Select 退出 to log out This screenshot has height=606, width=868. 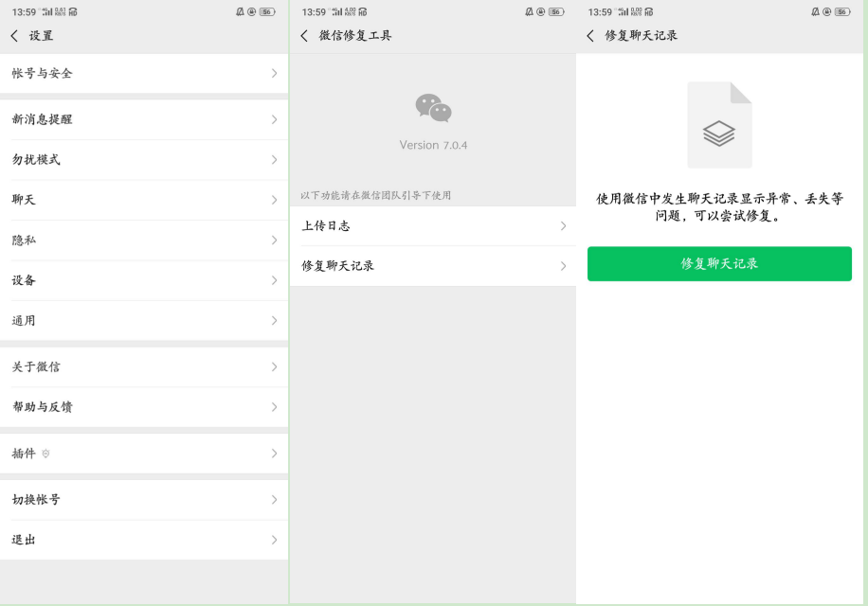click(x=144, y=540)
